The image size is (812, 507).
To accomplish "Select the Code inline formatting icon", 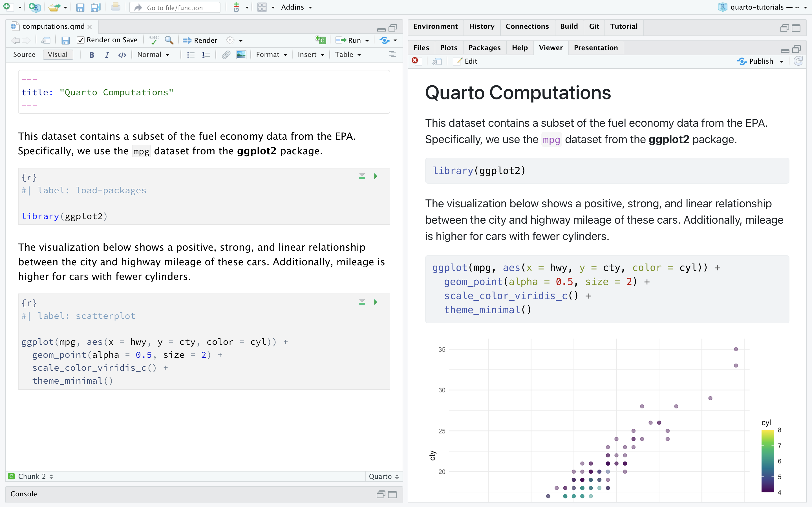I will point(122,55).
